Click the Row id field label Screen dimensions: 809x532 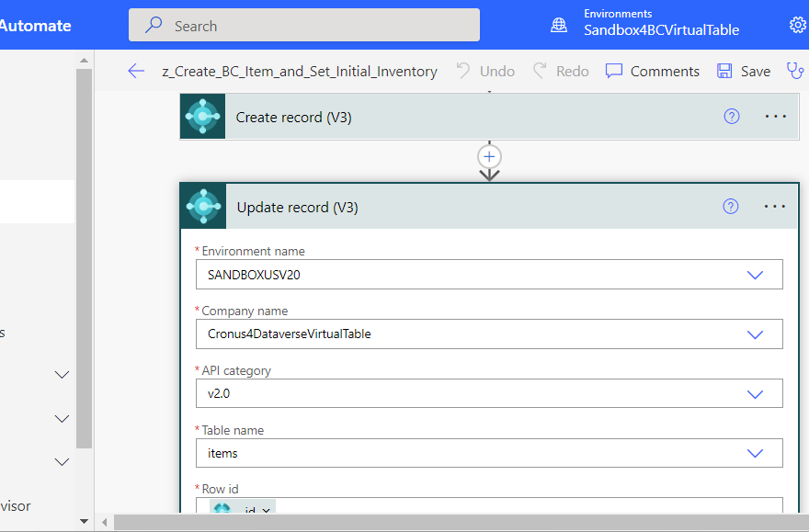click(x=221, y=489)
